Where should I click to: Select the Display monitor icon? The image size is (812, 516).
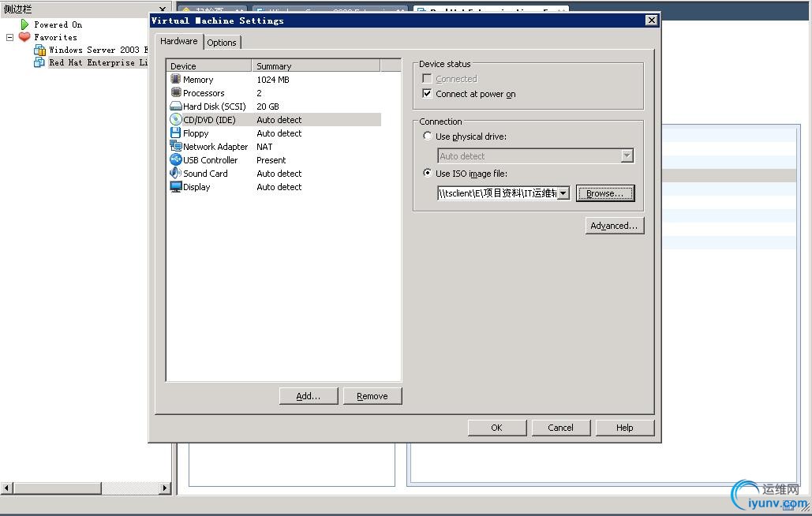175,187
